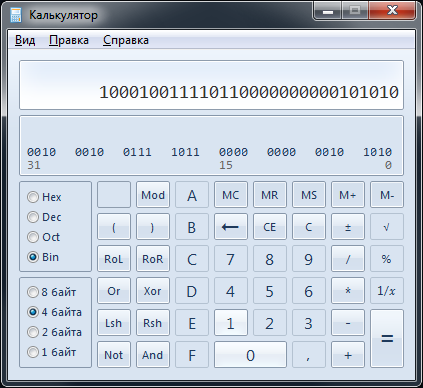Click the hex digit A button

click(x=192, y=195)
